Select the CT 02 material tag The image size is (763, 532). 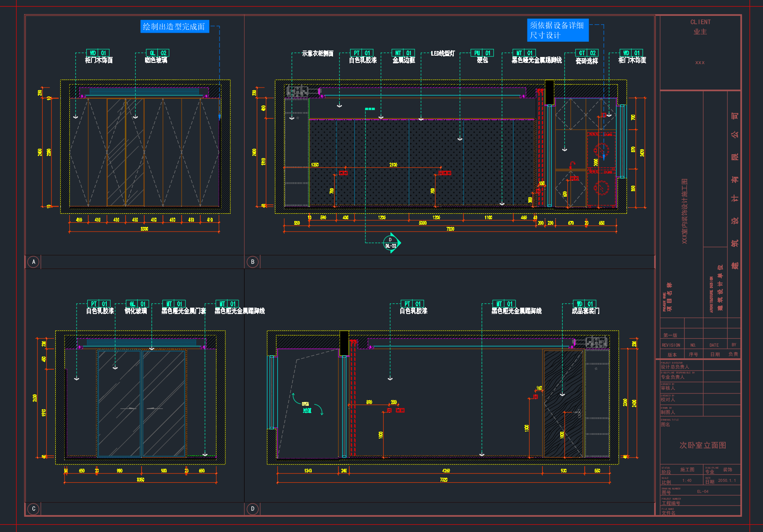pyautogui.click(x=587, y=53)
